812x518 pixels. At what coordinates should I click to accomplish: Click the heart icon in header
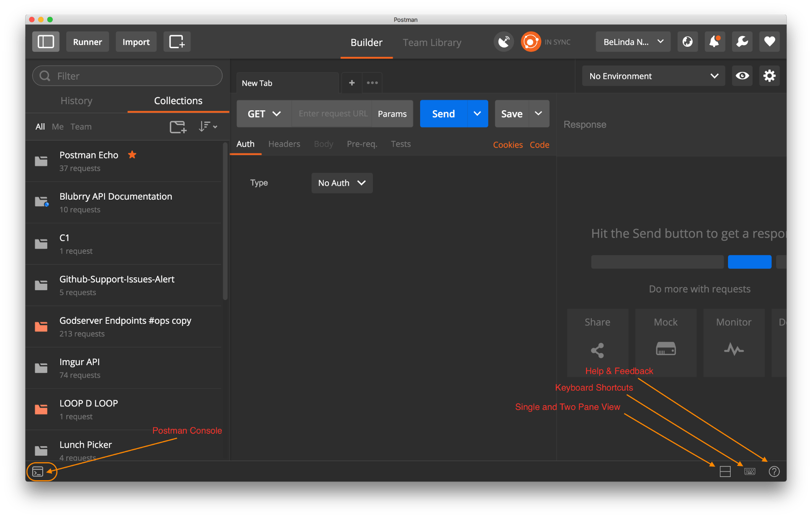[769, 42]
